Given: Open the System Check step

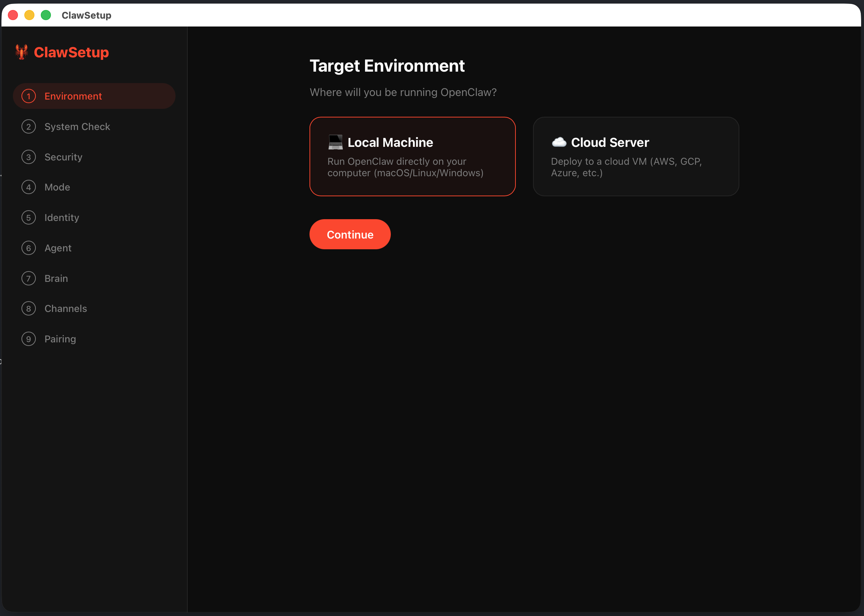Looking at the screenshot, I should pos(77,126).
